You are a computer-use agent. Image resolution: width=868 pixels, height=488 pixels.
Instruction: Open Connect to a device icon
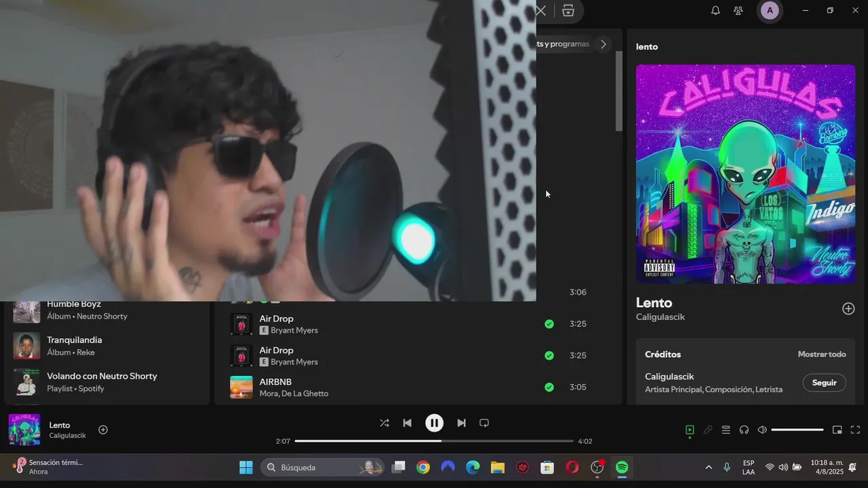click(744, 430)
